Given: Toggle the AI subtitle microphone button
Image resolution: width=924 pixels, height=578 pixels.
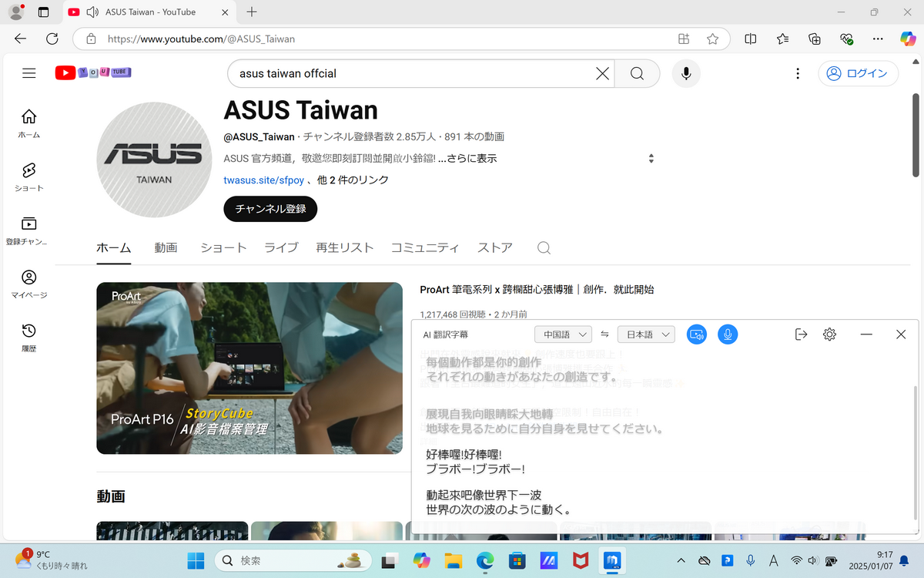Looking at the screenshot, I should click(728, 334).
